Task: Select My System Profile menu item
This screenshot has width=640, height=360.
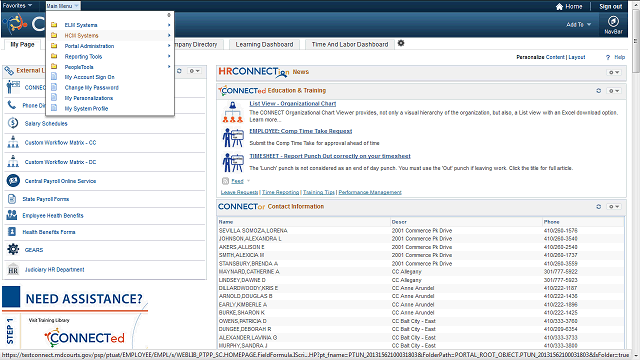Action: click(86, 109)
